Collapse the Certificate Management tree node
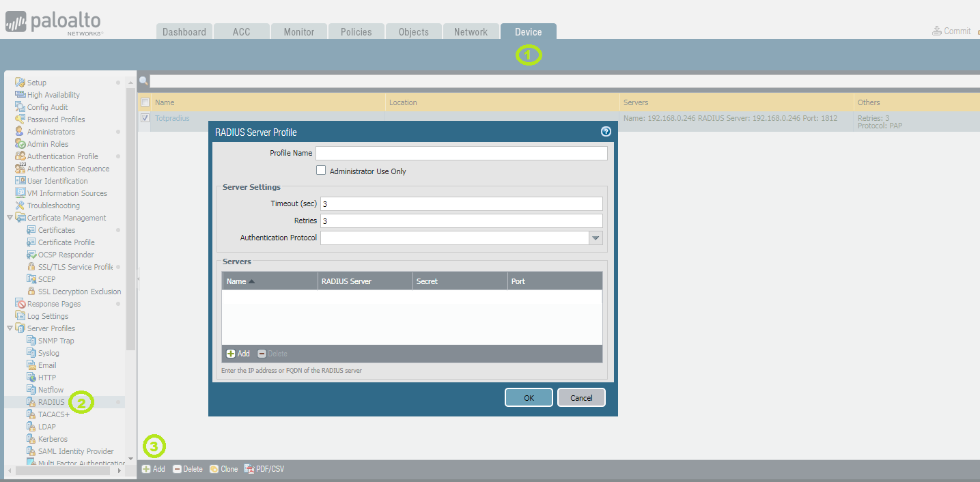 10,218
